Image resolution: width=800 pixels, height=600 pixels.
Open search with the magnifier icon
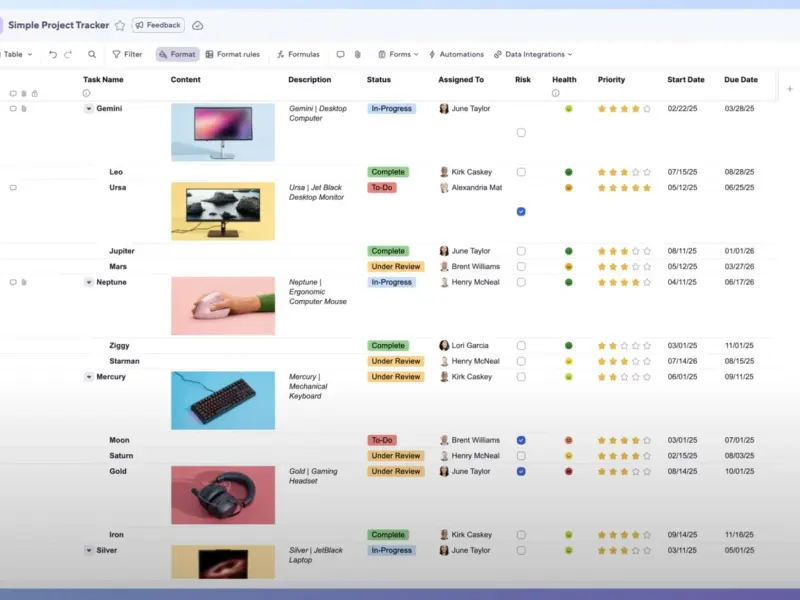pyautogui.click(x=92, y=54)
